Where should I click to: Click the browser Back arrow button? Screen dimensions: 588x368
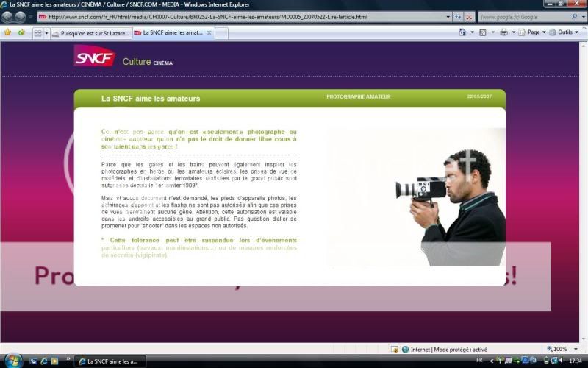pyautogui.click(x=8, y=16)
